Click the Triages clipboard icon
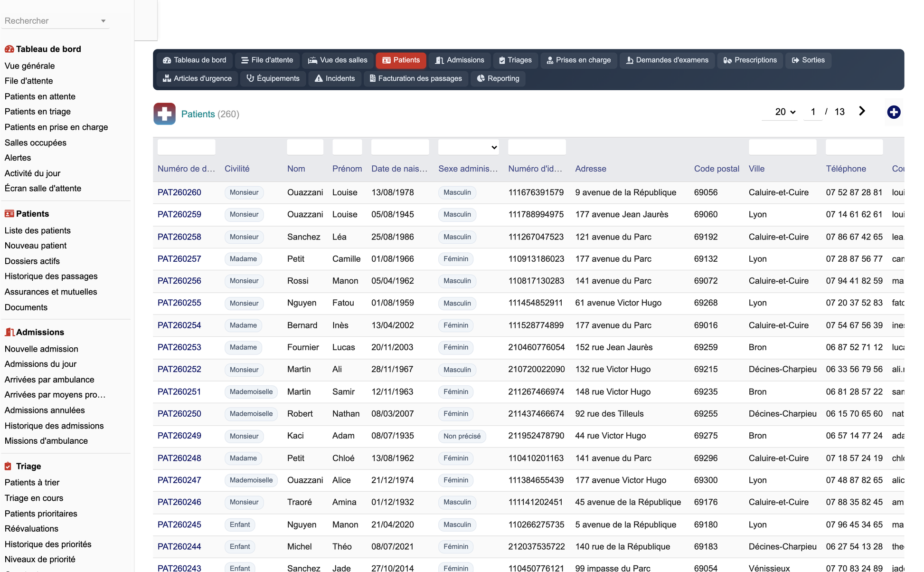Viewport: 924px width, 572px height. click(x=502, y=60)
